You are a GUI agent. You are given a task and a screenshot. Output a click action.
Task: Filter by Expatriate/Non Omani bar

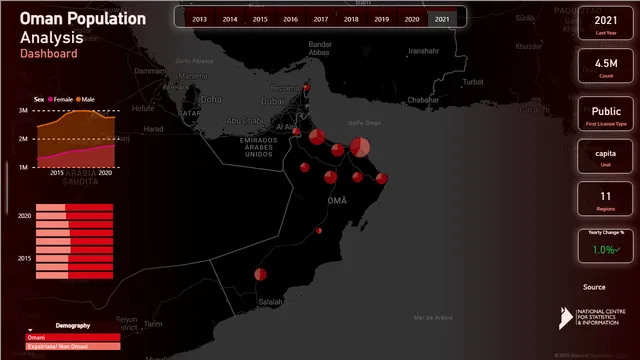73,347
